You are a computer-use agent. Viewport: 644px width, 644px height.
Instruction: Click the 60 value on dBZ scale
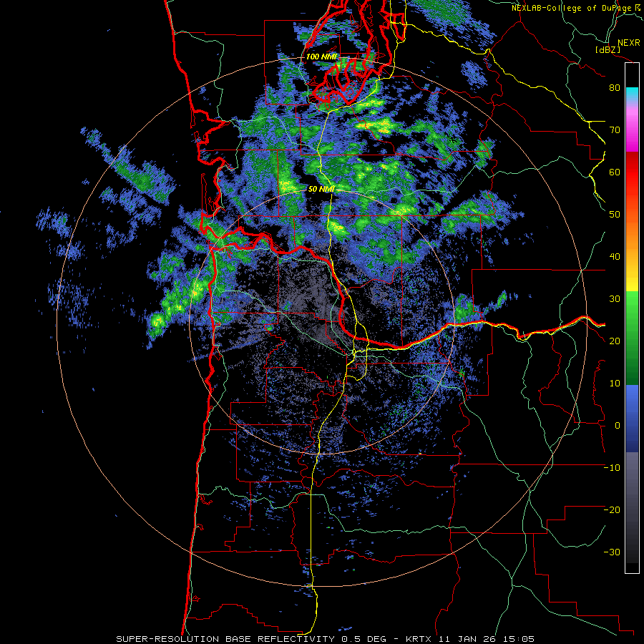click(615, 172)
